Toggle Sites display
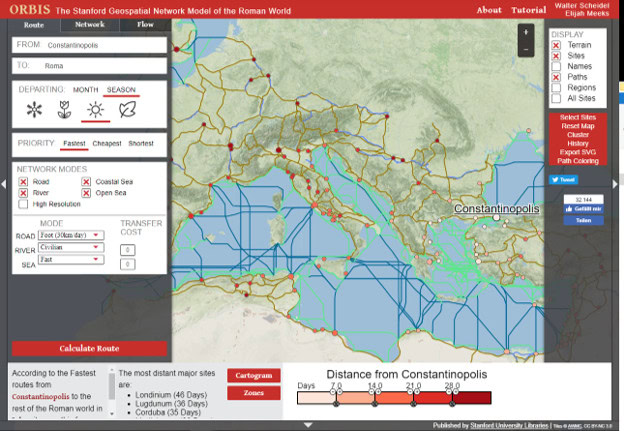The height and width of the screenshot is (431, 624). [x=556, y=56]
